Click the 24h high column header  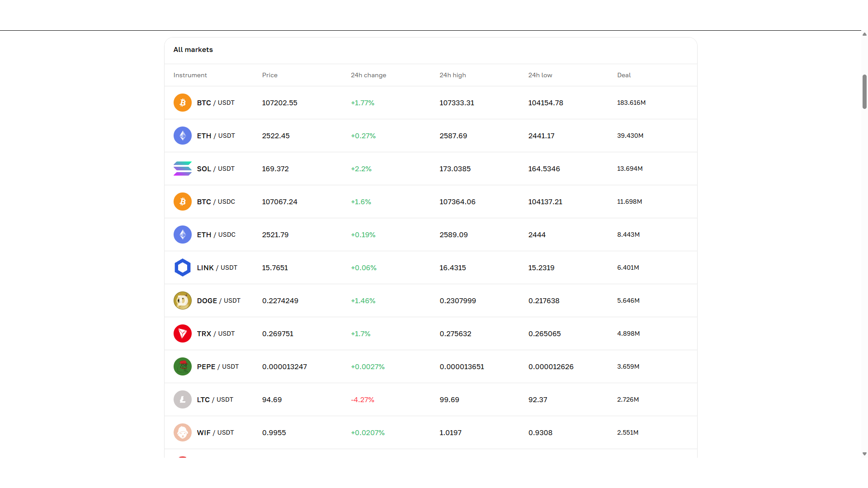coord(453,75)
